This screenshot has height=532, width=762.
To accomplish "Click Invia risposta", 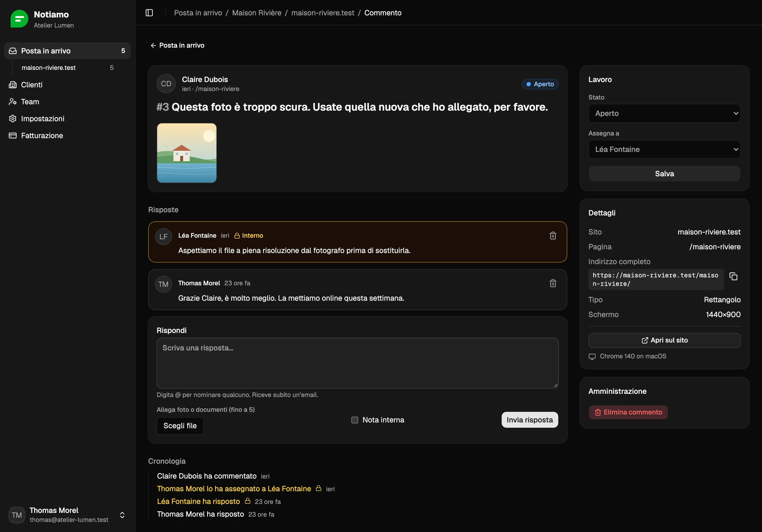I will [x=530, y=420].
